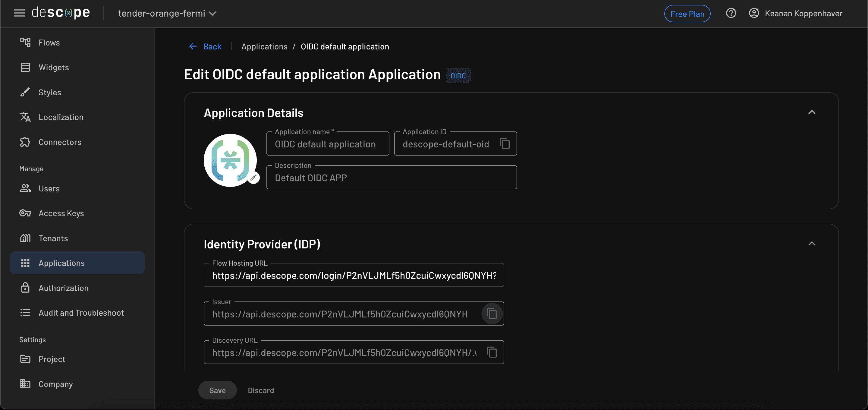Click the back arrow icon
Screen dimensions: 868x410
193,46
